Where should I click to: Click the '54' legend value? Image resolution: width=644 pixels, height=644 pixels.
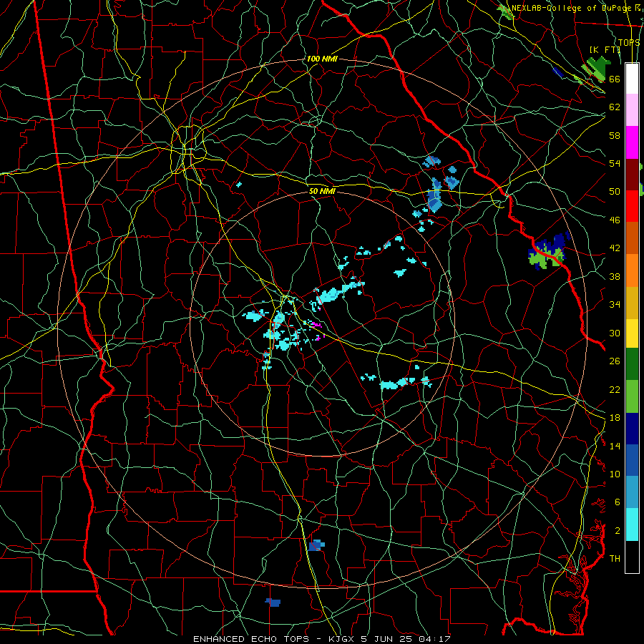pyautogui.click(x=615, y=163)
